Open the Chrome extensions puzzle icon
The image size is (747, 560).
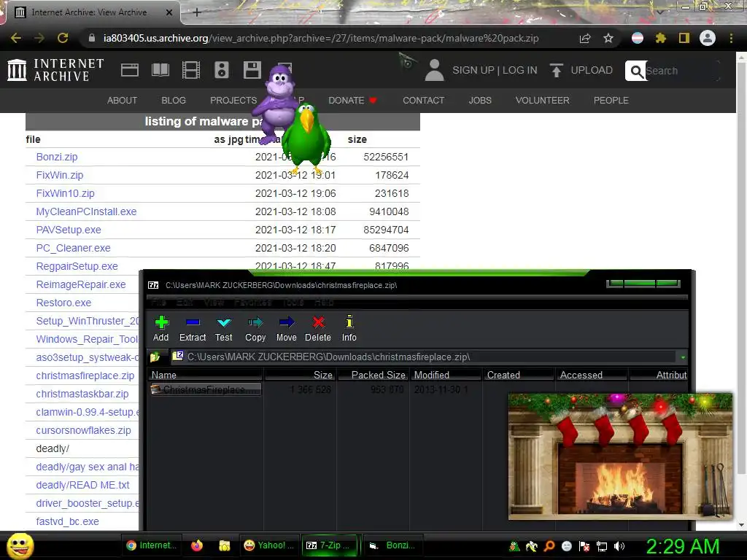(661, 38)
